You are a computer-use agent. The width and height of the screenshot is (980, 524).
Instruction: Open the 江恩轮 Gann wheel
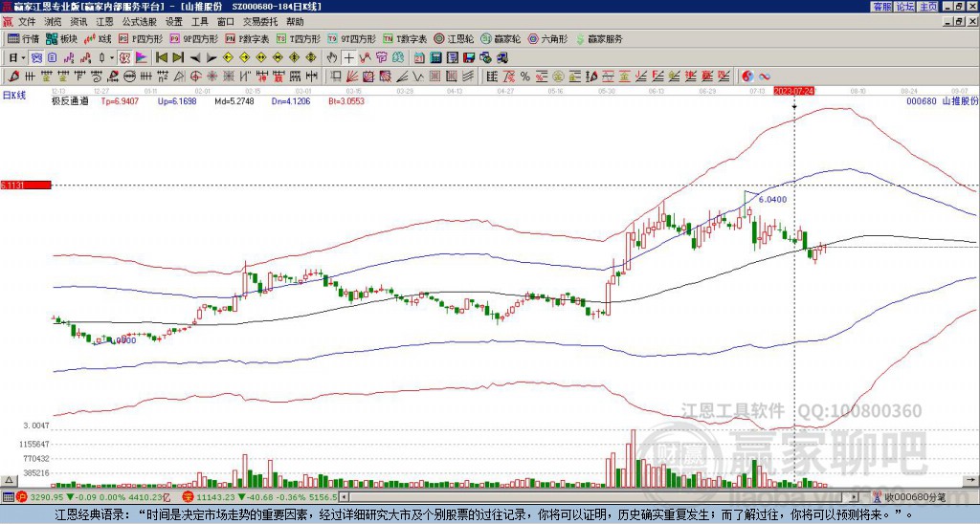click(x=454, y=38)
